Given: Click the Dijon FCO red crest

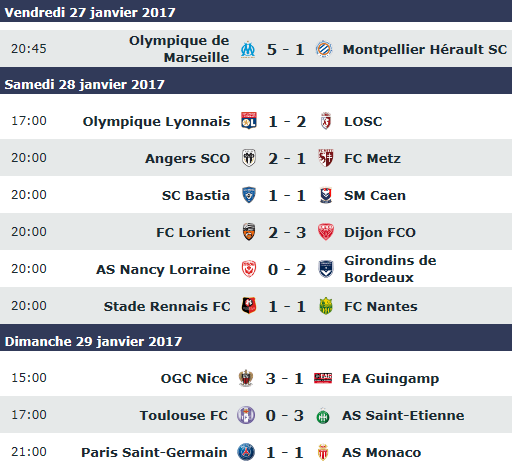Looking at the screenshot, I should [x=326, y=232].
